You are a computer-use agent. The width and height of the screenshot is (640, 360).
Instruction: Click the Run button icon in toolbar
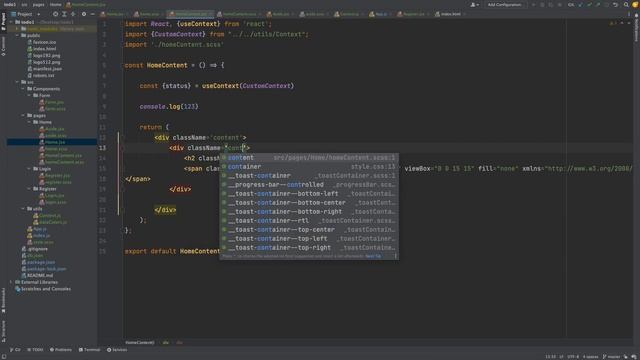[x=533, y=4]
